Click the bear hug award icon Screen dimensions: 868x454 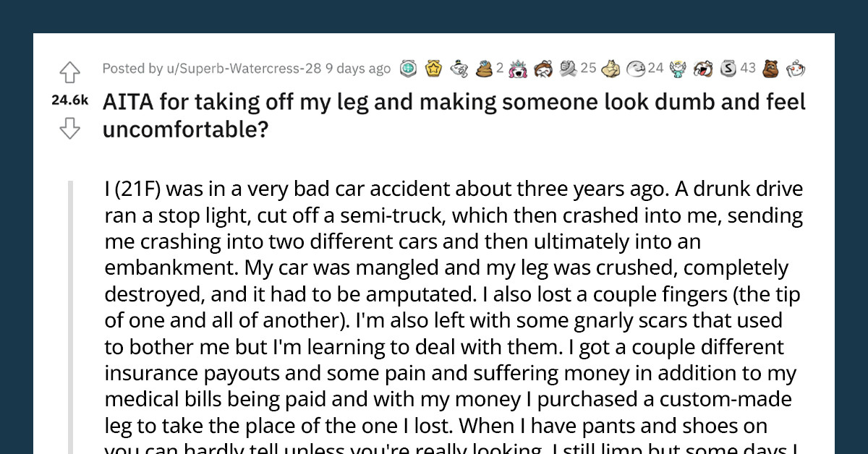point(770,68)
